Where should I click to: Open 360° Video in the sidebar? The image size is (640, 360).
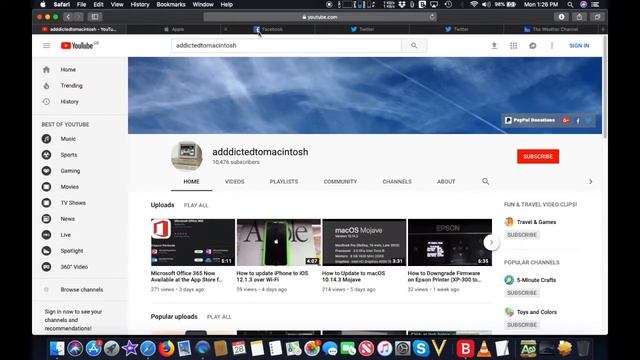point(74,267)
